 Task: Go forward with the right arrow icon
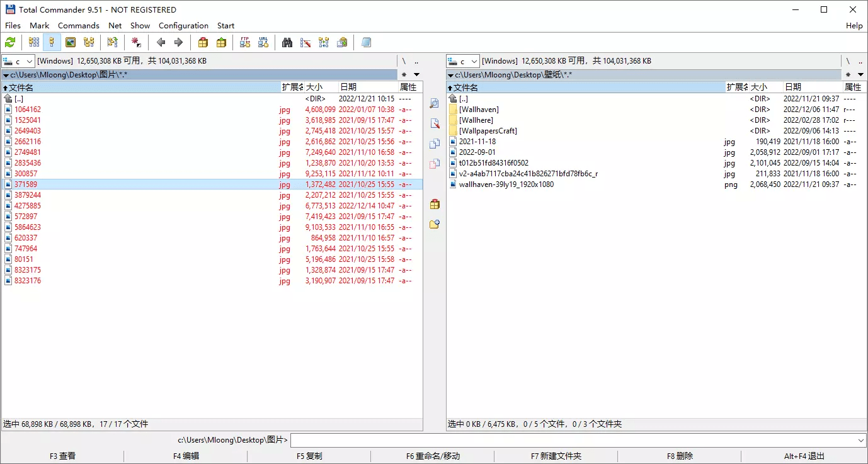pos(179,43)
